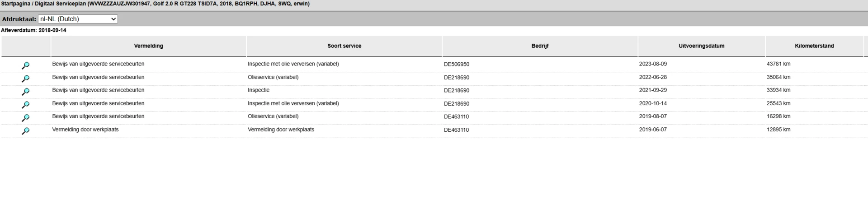Viewport: 868px width, 204px height.
Task: Click magnifier icon for 2020-10-14 entry
Action: coord(26,105)
